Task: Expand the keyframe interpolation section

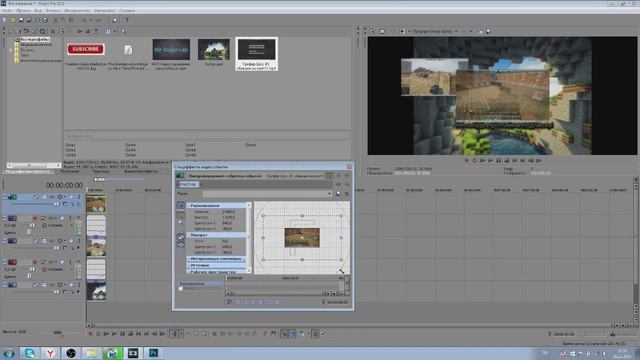Action: click(216, 259)
